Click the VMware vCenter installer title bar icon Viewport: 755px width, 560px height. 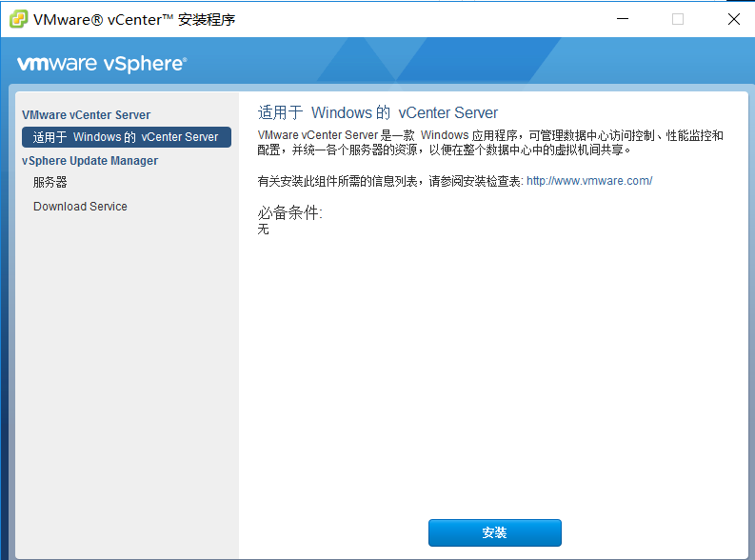(x=18, y=19)
